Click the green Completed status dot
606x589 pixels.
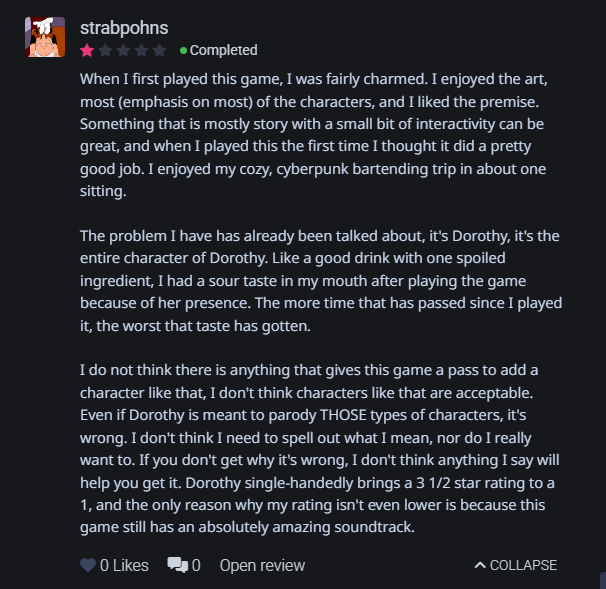click(x=183, y=50)
